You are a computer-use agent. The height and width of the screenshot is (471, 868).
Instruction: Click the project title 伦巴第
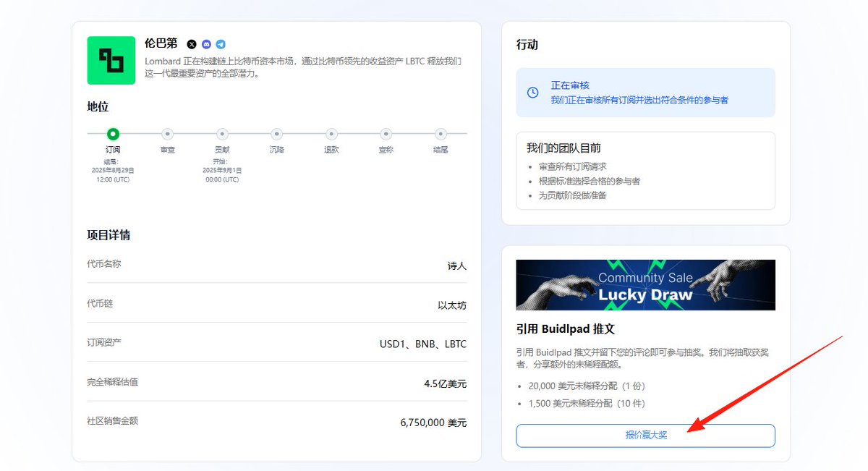coord(161,43)
